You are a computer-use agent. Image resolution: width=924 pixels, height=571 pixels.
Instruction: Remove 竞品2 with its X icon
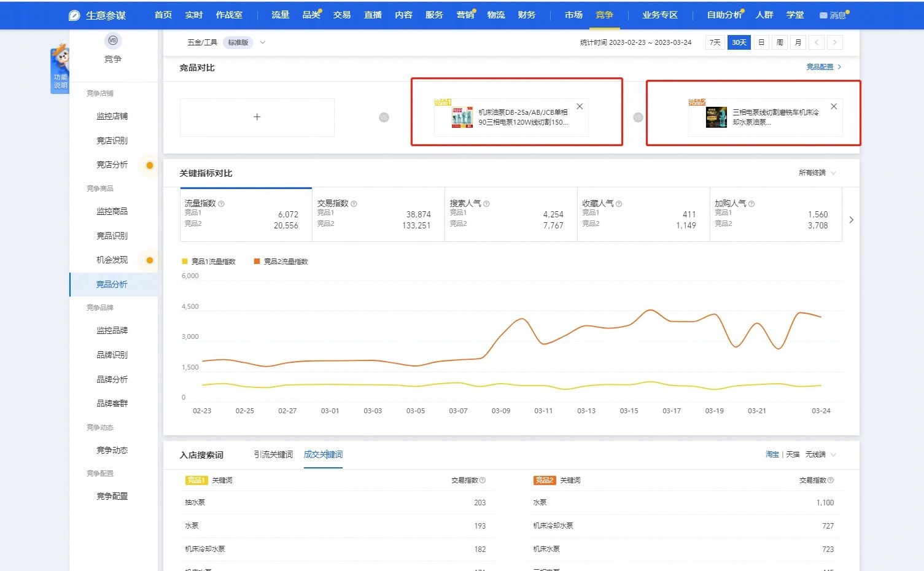[x=834, y=106]
